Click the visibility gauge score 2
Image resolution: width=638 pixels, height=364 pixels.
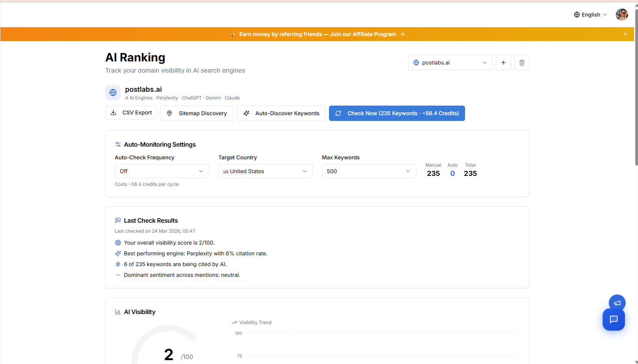coord(169,354)
